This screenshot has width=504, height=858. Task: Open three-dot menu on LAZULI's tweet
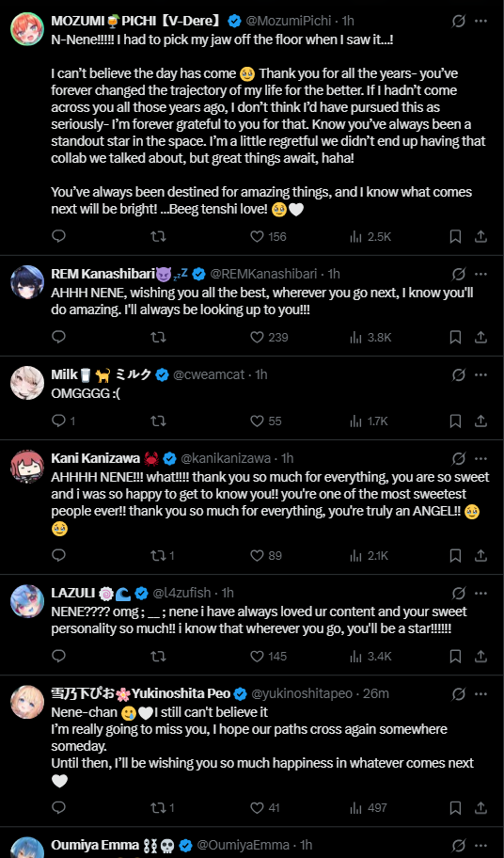(x=481, y=593)
